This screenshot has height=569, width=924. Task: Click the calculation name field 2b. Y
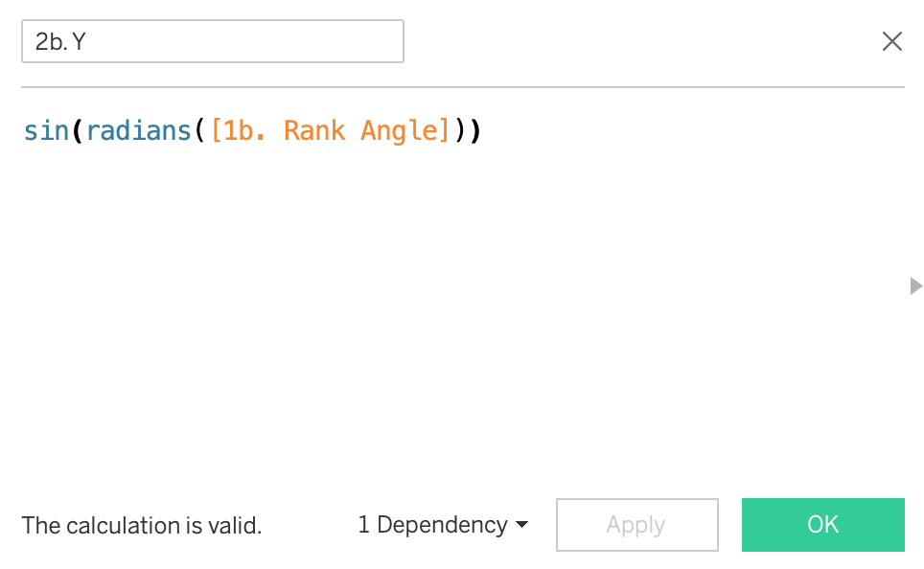coord(212,42)
